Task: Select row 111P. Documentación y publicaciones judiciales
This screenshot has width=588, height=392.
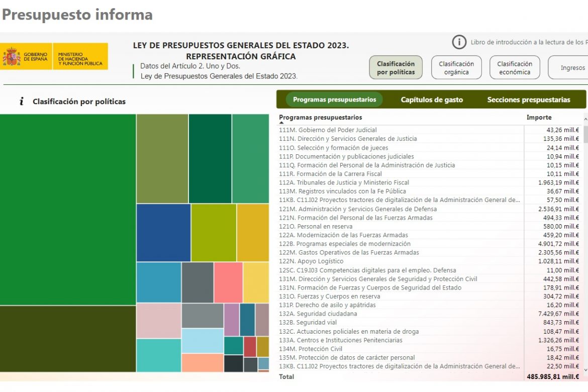Action: pos(430,156)
